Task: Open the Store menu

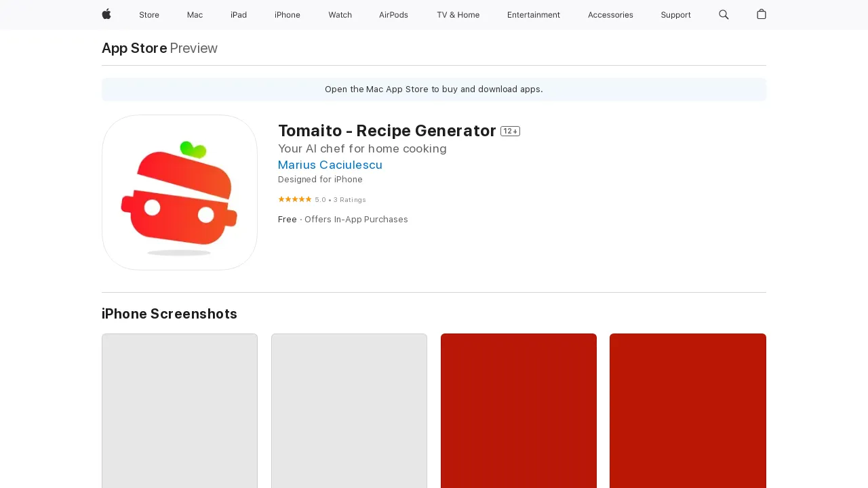Action: pyautogui.click(x=149, y=15)
